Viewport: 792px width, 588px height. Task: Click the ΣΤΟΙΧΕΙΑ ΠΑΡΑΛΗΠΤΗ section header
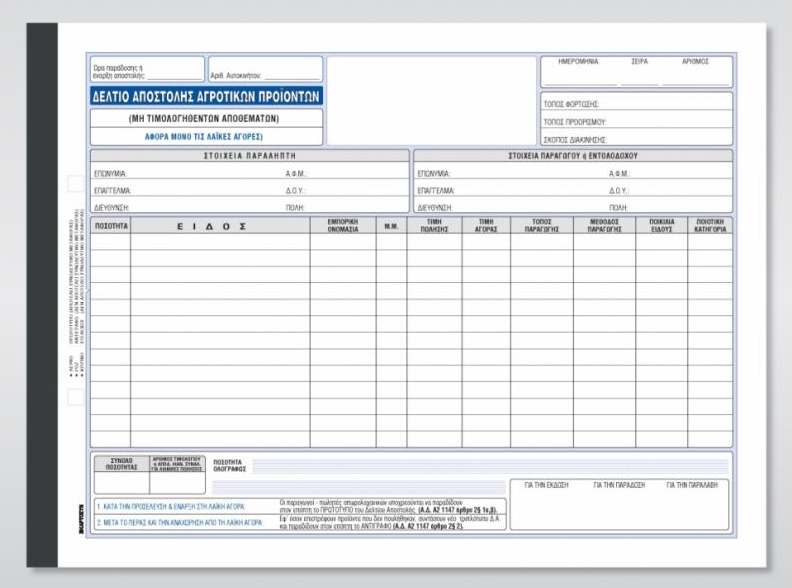click(x=250, y=156)
